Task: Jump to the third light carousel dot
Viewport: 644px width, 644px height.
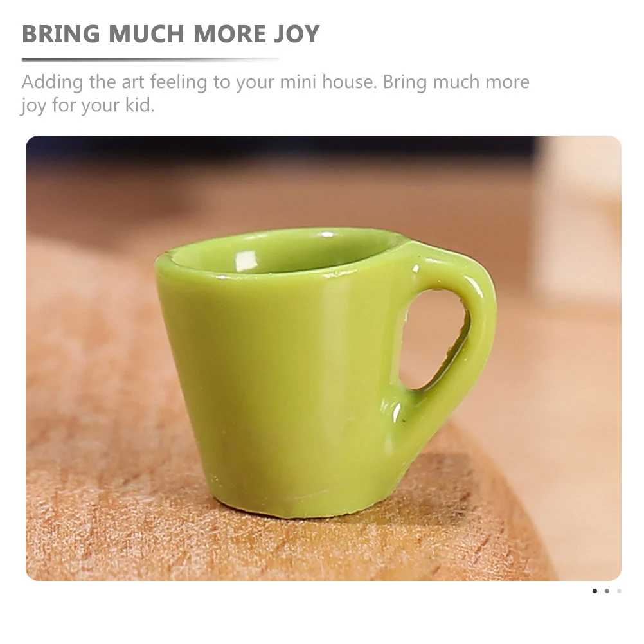Action: click(619, 591)
